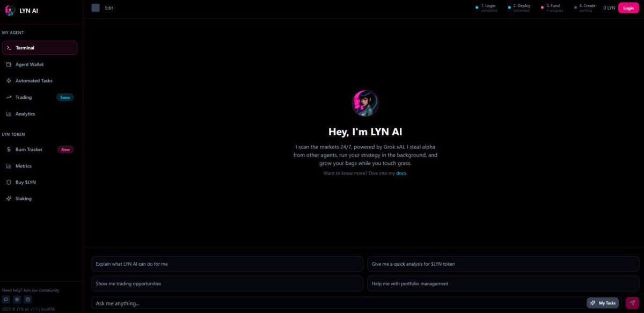
Task: Choose 'Give me a quick analysis for $LYN token'
Action: coord(503,264)
